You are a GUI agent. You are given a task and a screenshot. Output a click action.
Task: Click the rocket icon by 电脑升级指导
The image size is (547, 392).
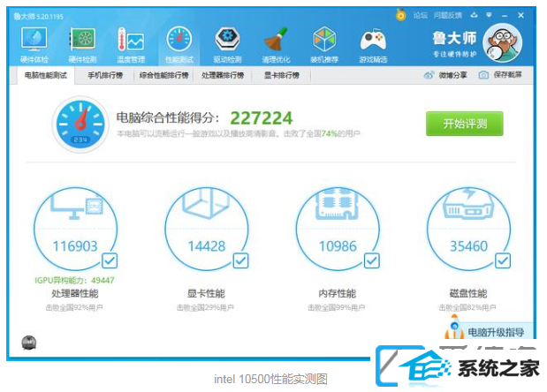(454, 327)
